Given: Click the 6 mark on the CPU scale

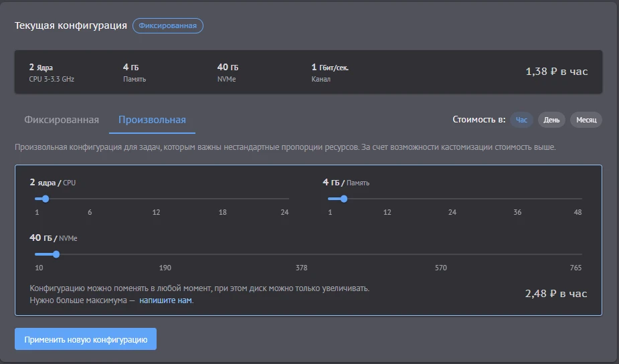Looking at the screenshot, I should click(x=90, y=212).
